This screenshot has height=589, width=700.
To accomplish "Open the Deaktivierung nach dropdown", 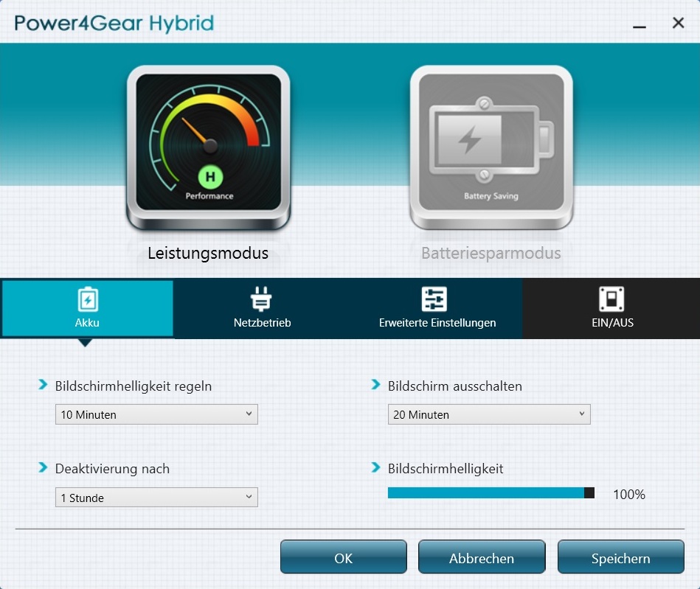I will click(156, 497).
